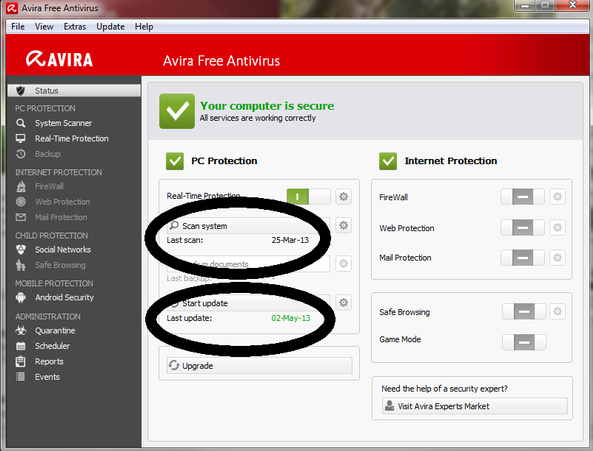
Task: Click Visit Avira Experts Market button
Action: [475, 406]
